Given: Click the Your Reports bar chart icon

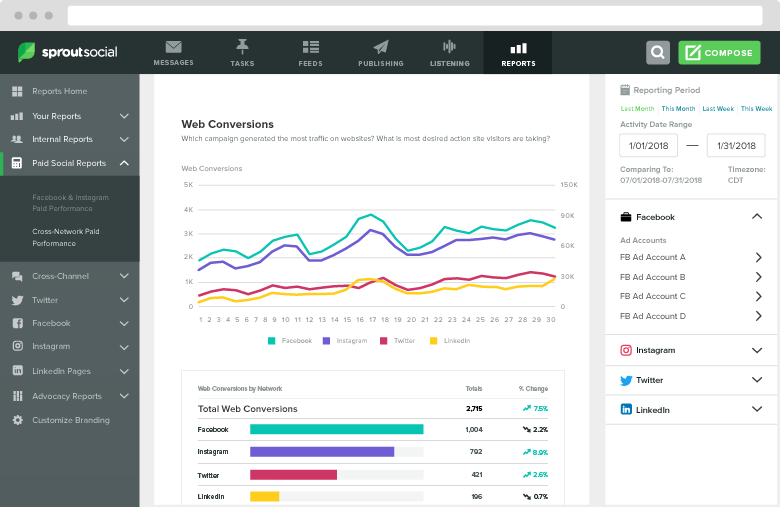Looking at the screenshot, I should point(17,116).
